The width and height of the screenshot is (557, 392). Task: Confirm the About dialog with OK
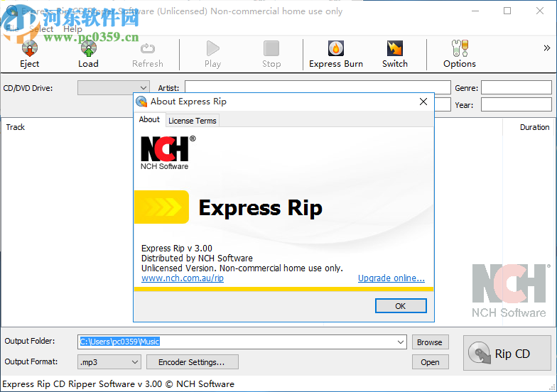(x=401, y=305)
